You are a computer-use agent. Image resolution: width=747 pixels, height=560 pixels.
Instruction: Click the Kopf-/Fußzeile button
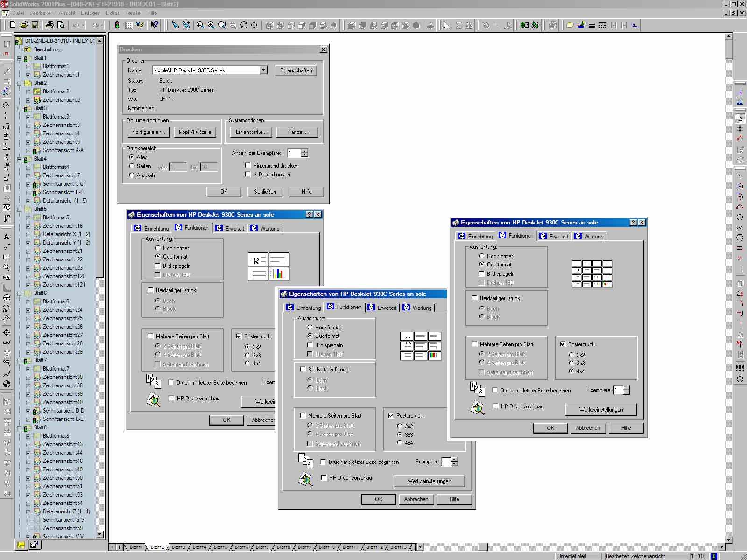coord(195,132)
